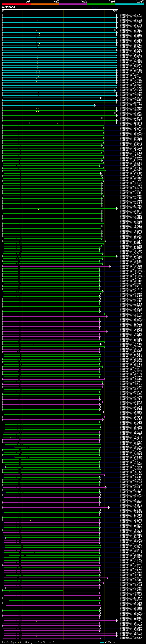This screenshot has height=644, width=146.
Task: Click the red 20% identity legend bar
Action: click(16, 4)
